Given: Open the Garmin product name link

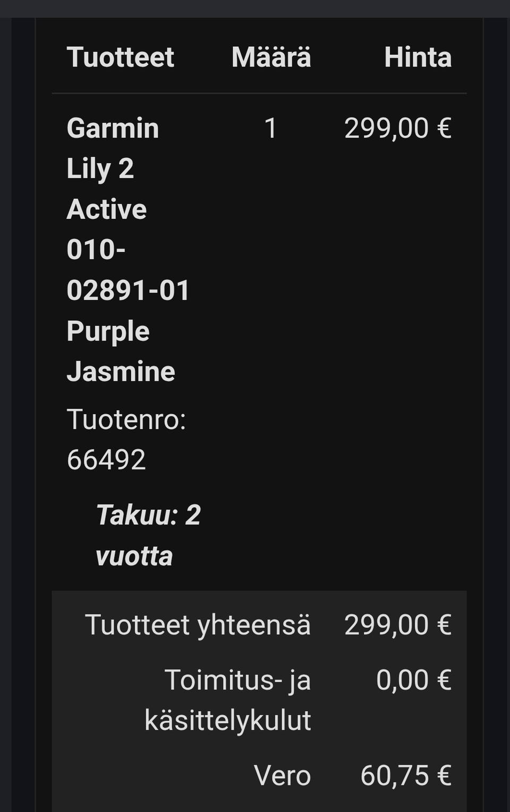Looking at the screenshot, I should 113,129.
